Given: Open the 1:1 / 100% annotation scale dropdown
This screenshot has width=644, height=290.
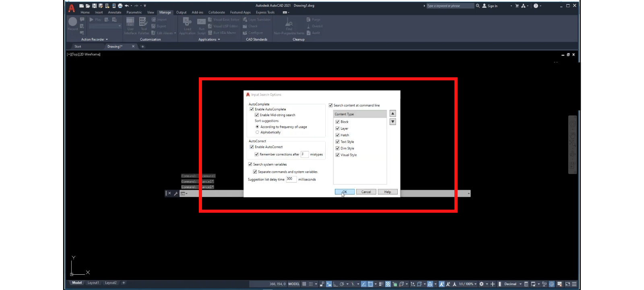Looking at the screenshot, I should pos(475,284).
